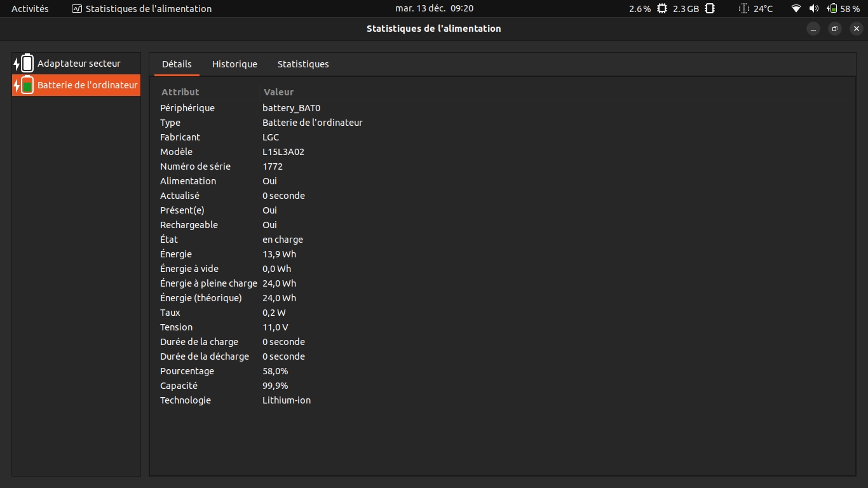Open the Activités overview

click(x=30, y=9)
